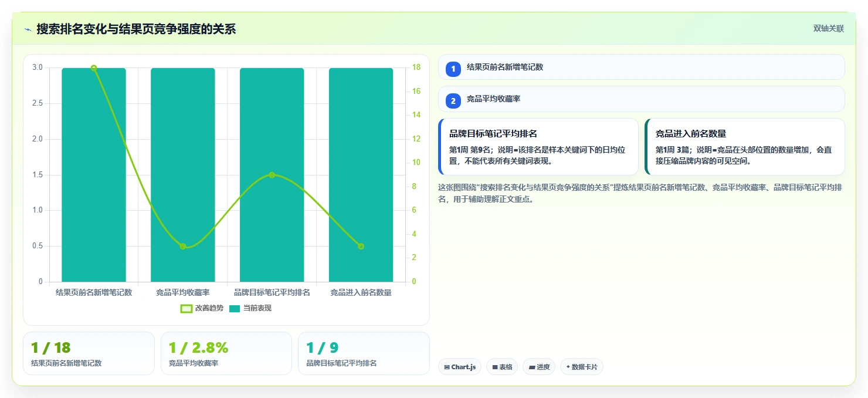Click the 1 / 9 stat card
The height and width of the screenshot is (398, 868).
[364, 353]
